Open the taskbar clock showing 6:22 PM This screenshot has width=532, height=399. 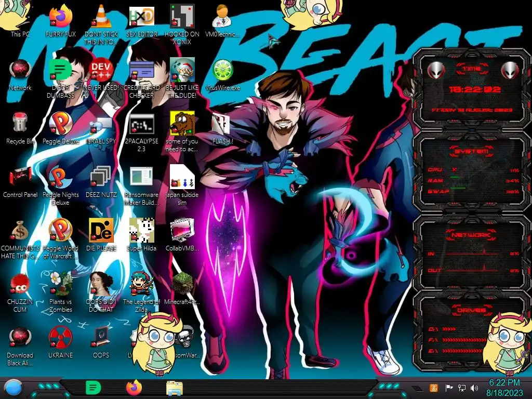504,388
